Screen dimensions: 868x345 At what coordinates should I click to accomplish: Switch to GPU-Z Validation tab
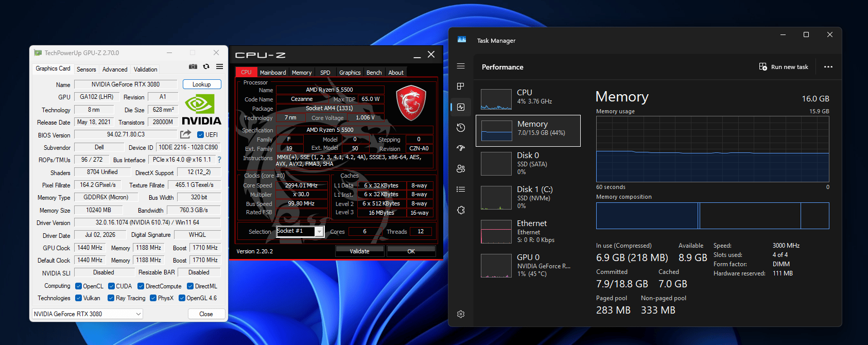pyautogui.click(x=146, y=70)
